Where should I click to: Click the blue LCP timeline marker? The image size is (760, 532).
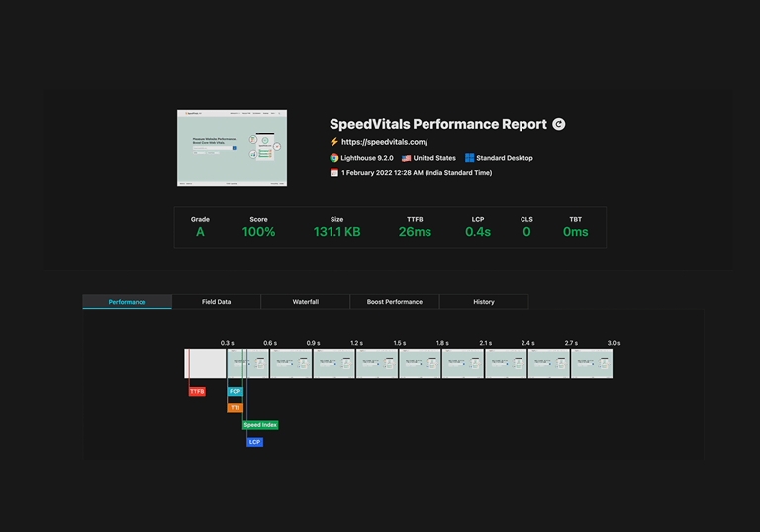pos(254,442)
